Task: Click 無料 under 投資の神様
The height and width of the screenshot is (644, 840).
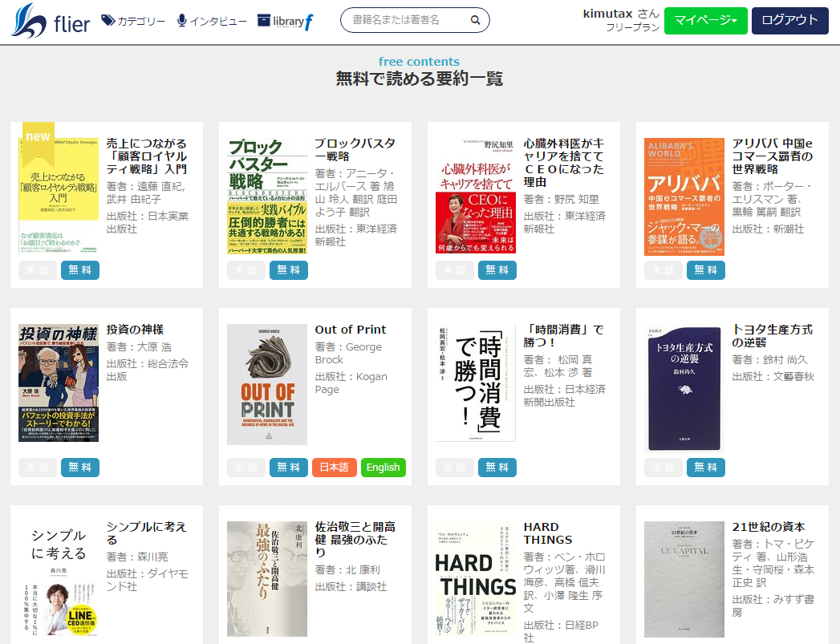Action: pos(79,468)
